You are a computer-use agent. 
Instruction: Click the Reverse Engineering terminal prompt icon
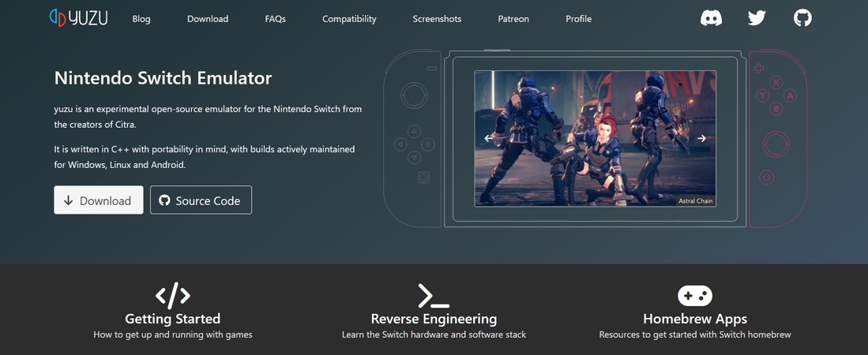click(434, 296)
